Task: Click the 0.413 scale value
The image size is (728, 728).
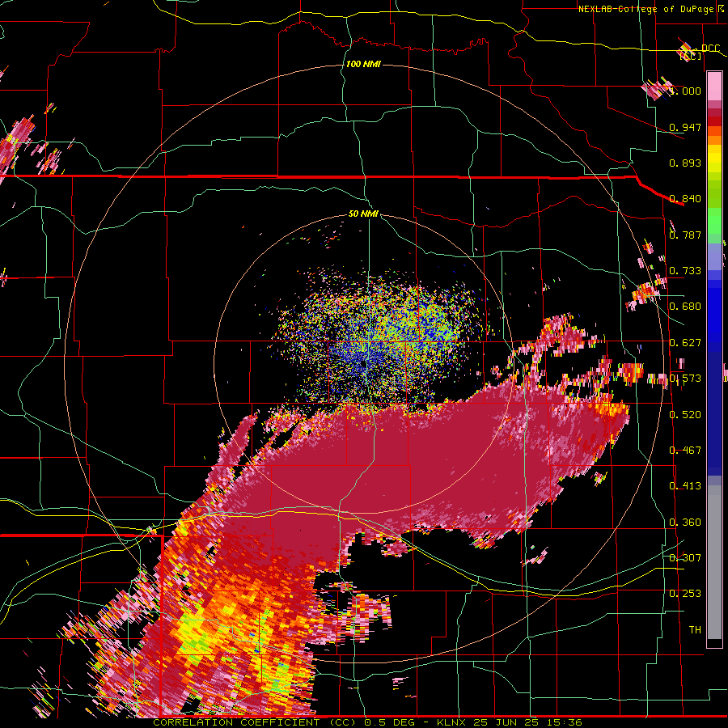Action: point(685,486)
